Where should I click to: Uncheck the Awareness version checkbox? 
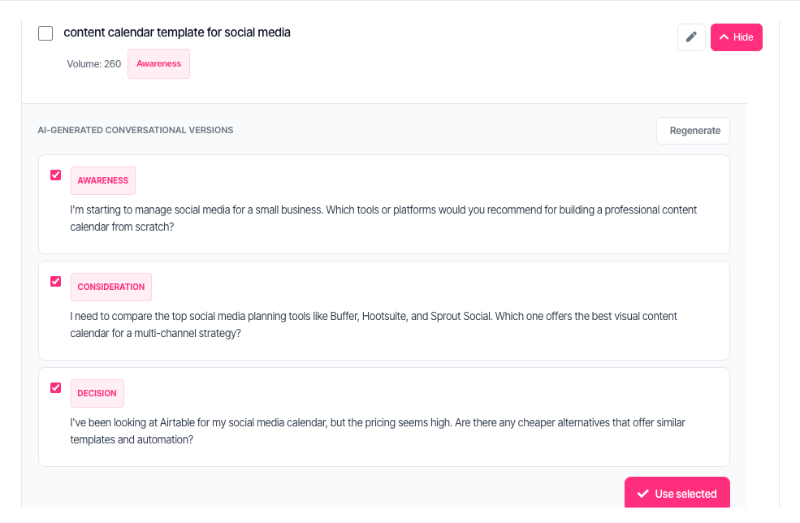coord(56,175)
